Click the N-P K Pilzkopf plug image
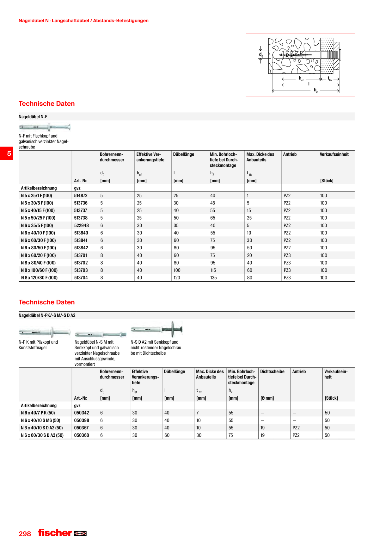Screen dimensions: 392x555 point(45,332)
